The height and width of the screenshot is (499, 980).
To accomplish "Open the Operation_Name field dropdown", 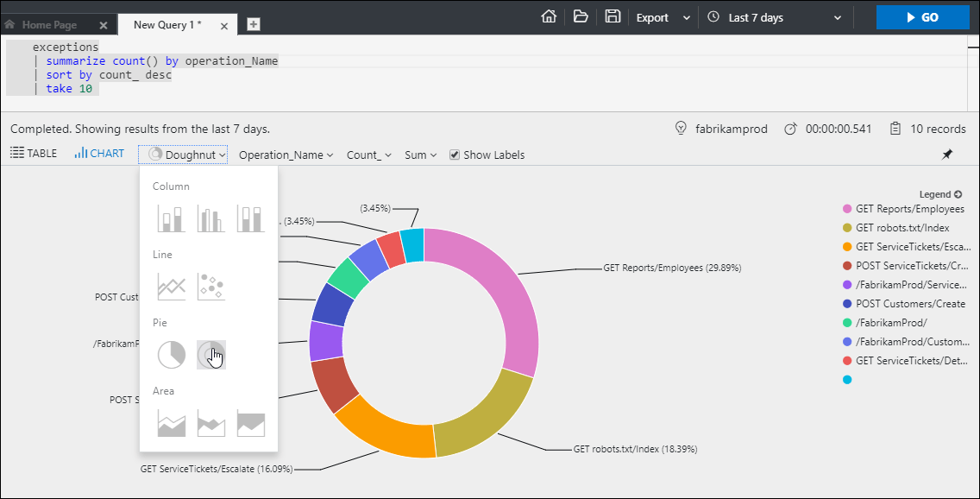I will click(285, 155).
